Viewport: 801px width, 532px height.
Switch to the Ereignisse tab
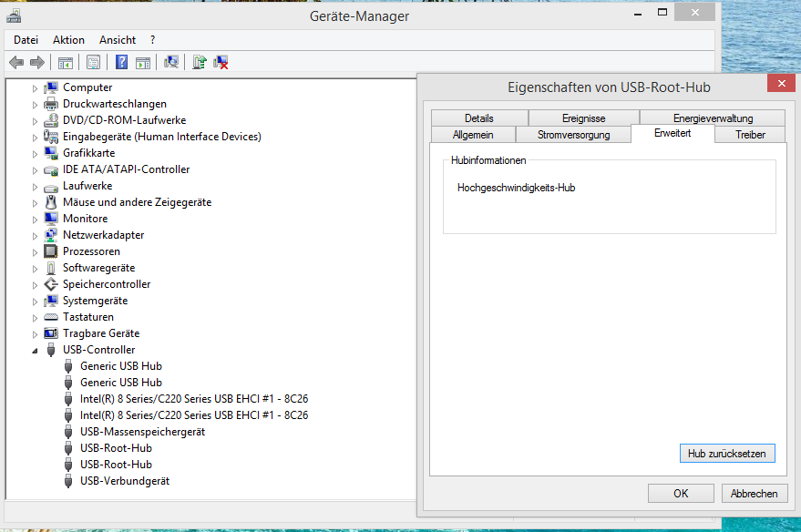pos(583,118)
